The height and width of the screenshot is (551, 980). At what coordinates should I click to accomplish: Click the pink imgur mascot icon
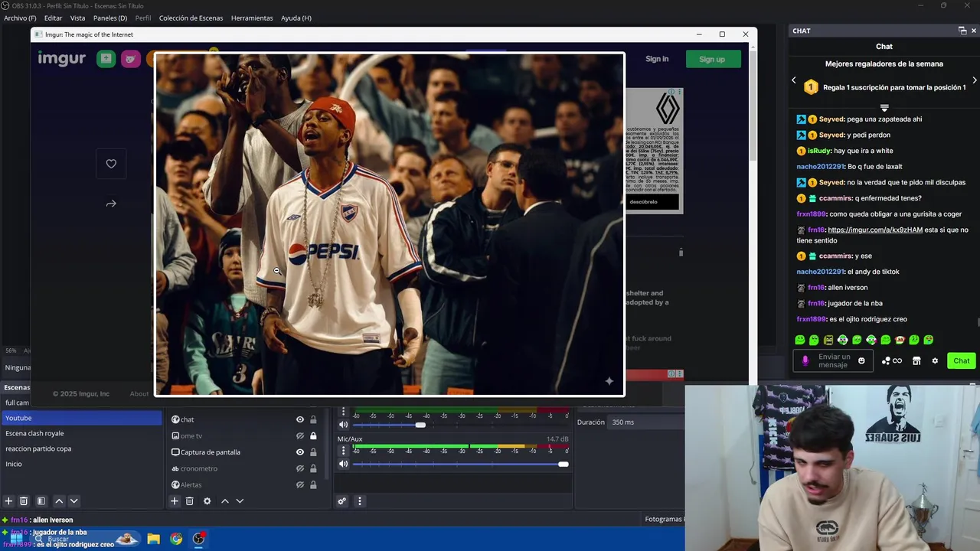tap(131, 59)
